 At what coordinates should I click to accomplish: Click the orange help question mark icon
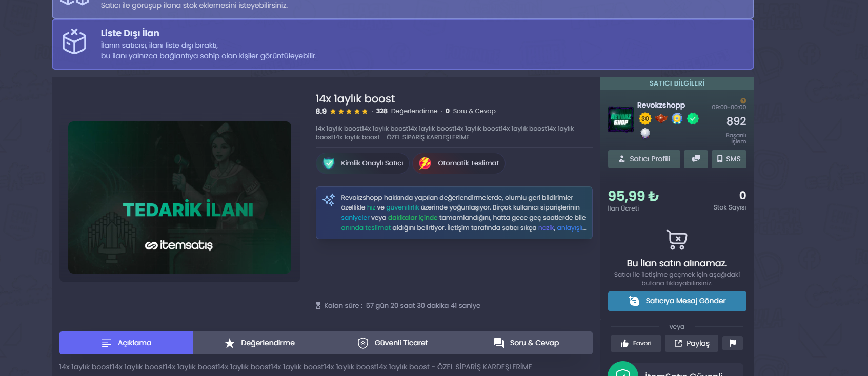coord(743,101)
